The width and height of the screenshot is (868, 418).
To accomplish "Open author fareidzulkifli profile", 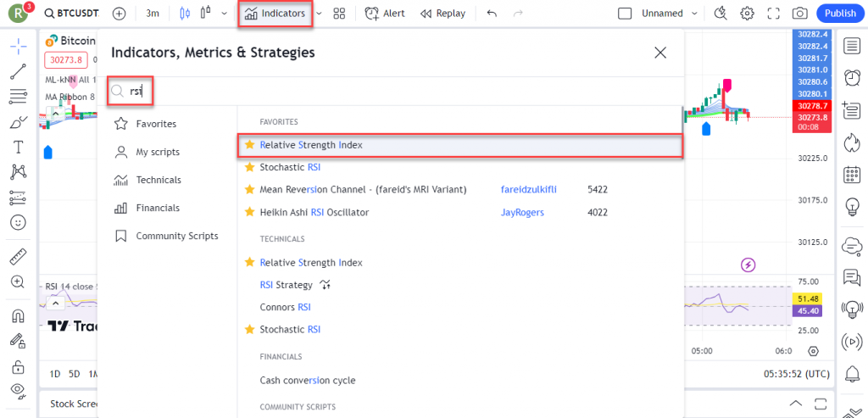I will click(529, 190).
